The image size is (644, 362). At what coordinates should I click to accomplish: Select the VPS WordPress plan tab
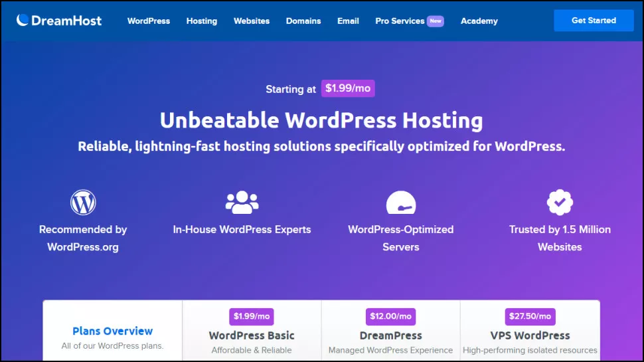(530, 331)
